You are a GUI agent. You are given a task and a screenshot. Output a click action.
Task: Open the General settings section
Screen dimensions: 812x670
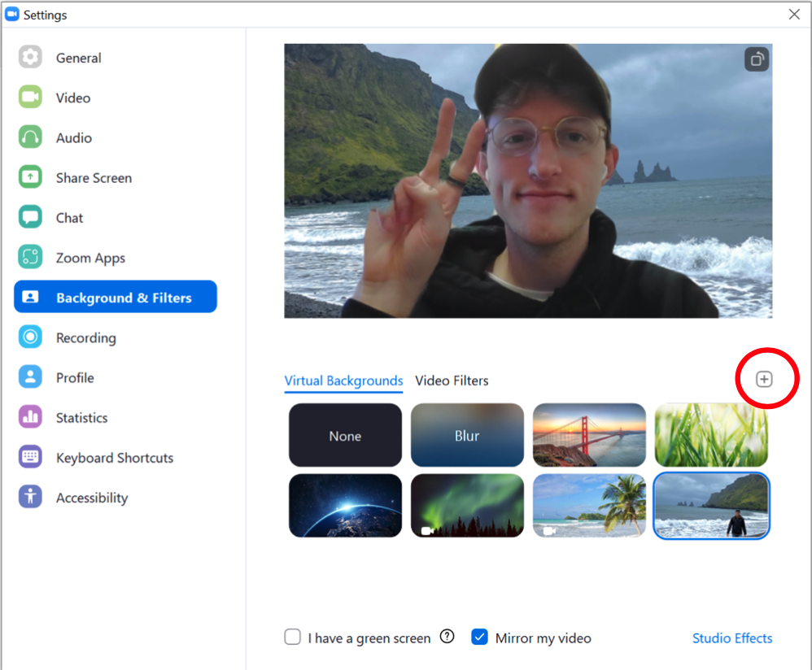pos(79,58)
